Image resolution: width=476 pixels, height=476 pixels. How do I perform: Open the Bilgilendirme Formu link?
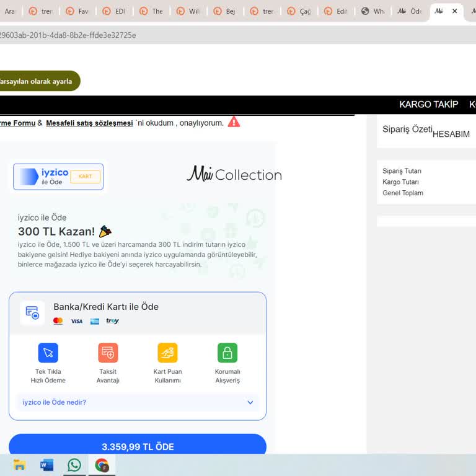(17, 123)
